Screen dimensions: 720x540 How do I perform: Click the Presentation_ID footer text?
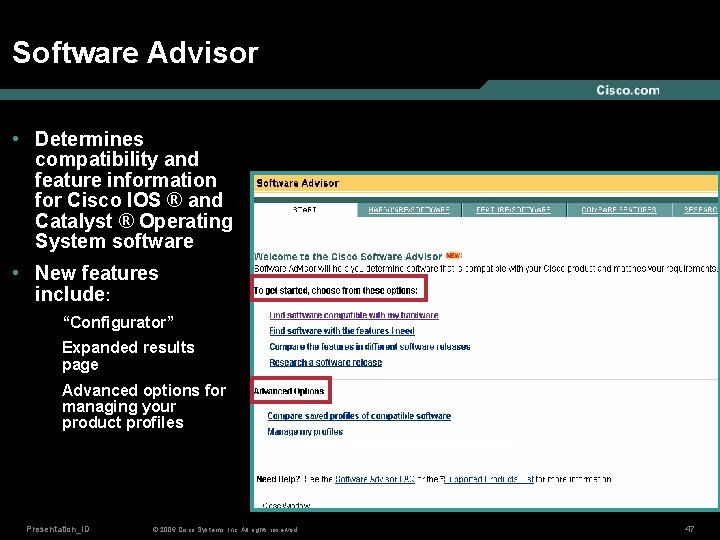(x=58, y=529)
